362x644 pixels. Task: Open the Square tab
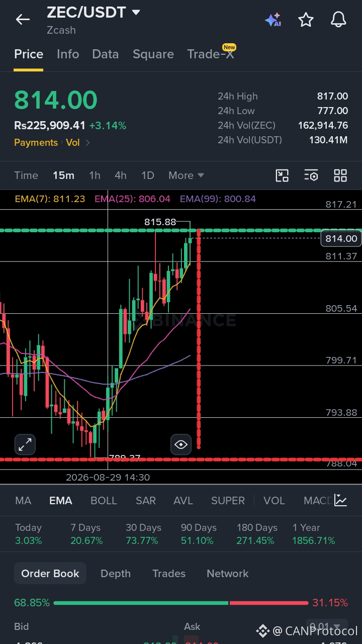153,54
